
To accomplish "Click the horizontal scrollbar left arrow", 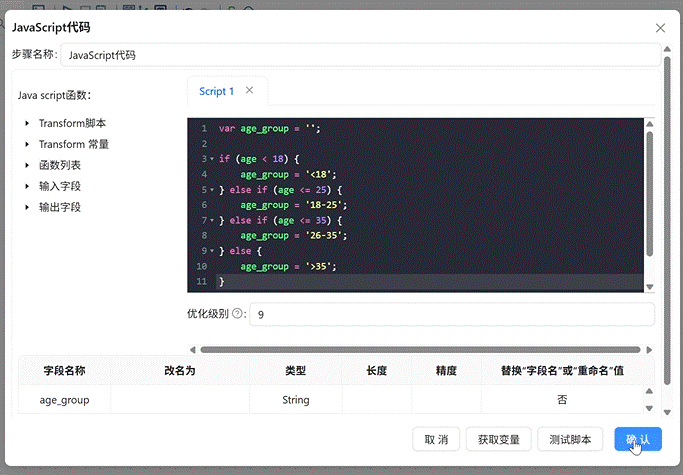I will (193, 349).
